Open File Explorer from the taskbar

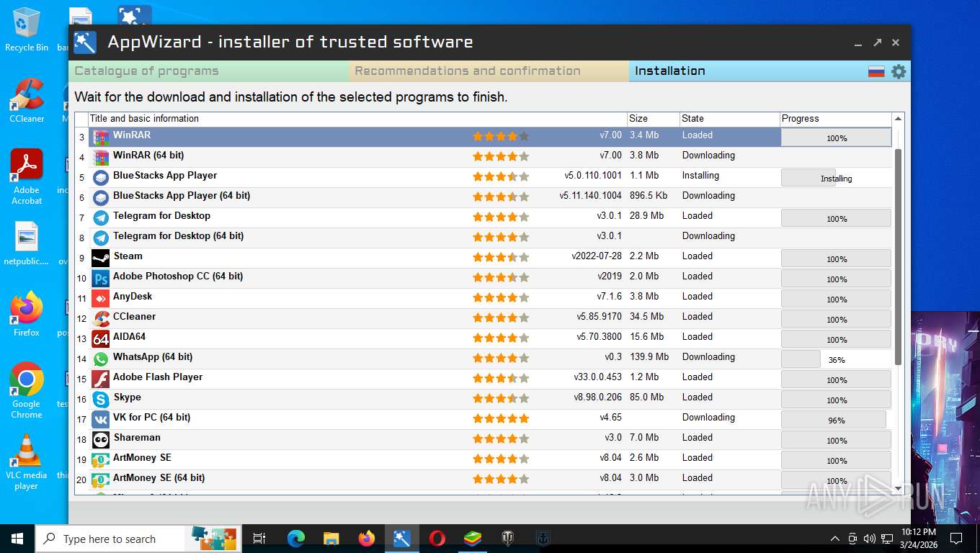331,538
